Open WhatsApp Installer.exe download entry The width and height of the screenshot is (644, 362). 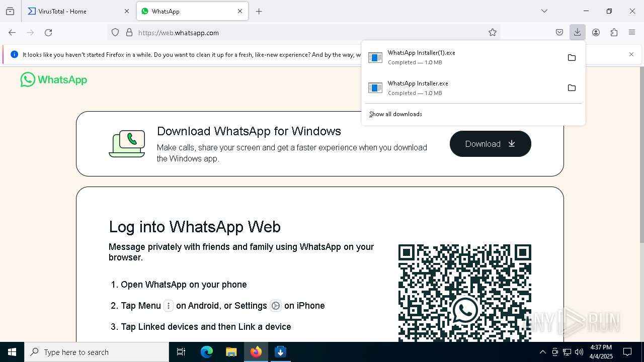[x=463, y=88]
